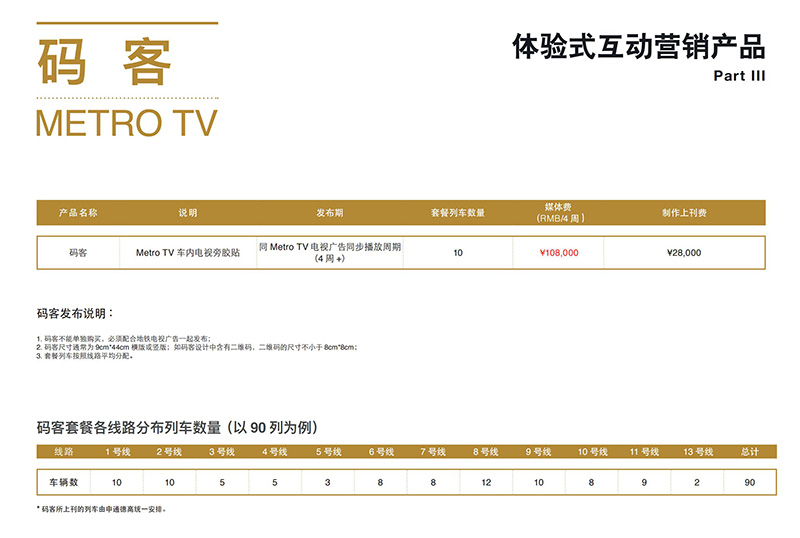Click the 制作上刊费 column header
Viewport: 800px width, 538px height.
(684, 213)
